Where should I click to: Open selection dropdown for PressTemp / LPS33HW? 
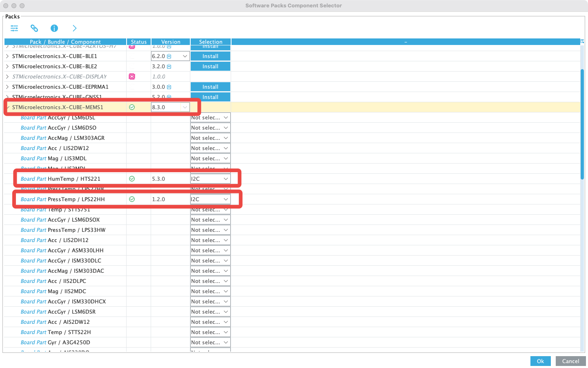pos(211,230)
